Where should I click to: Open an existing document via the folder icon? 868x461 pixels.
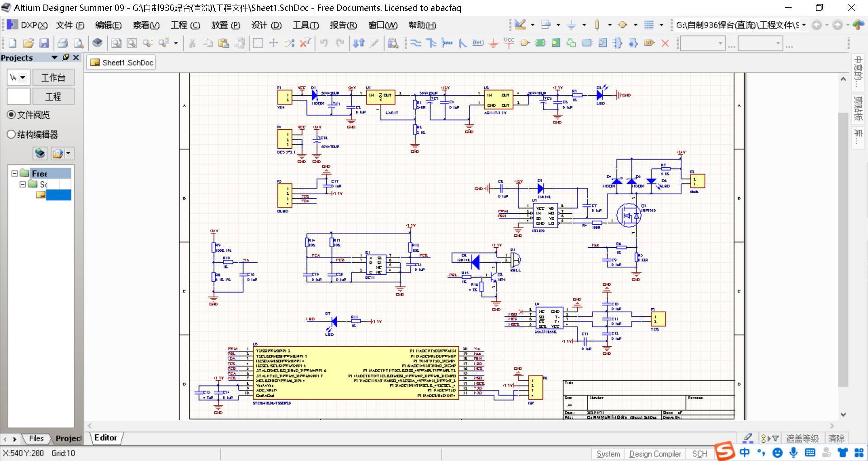(28, 43)
